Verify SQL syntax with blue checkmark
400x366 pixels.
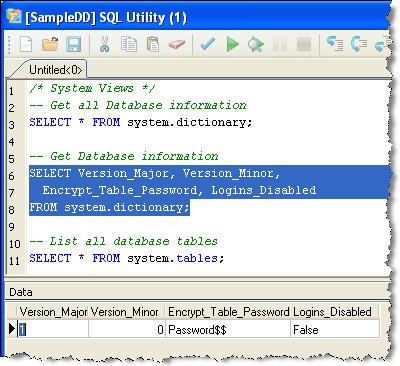point(208,44)
